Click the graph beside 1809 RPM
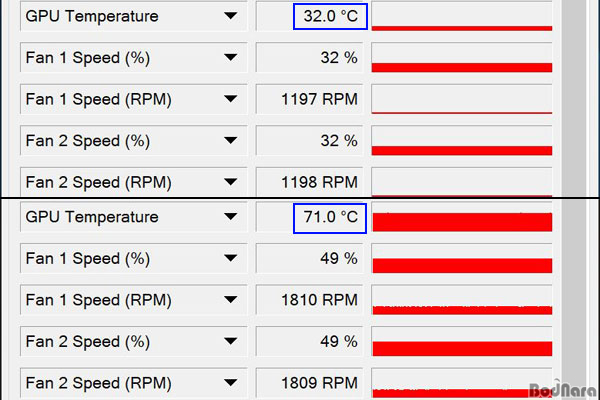The image size is (600, 400). point(461,382)
